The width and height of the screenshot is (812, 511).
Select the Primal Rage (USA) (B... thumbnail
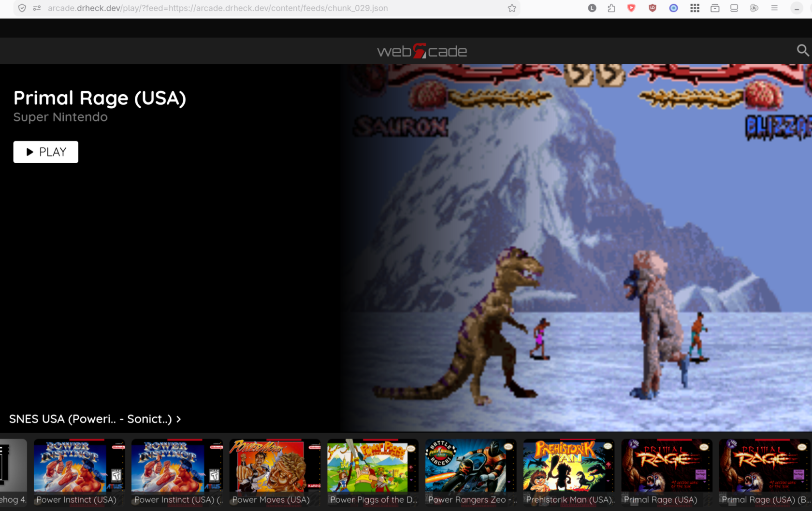tap(765, 472)
